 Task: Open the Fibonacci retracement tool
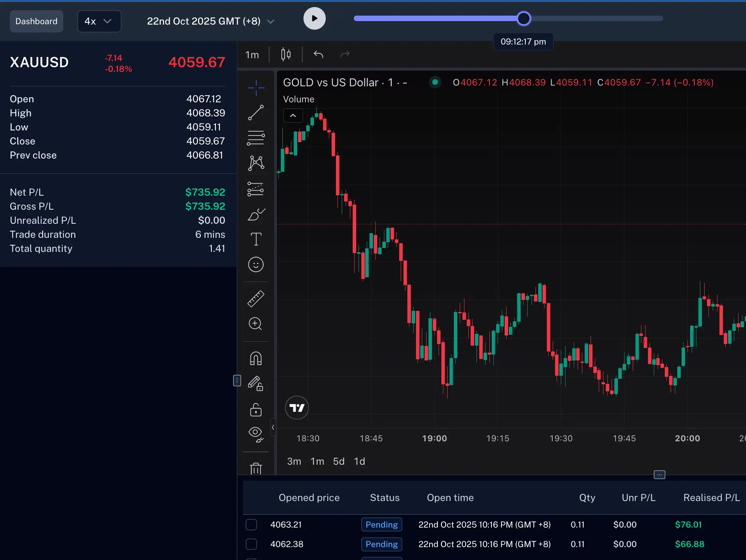click(256, 138)
